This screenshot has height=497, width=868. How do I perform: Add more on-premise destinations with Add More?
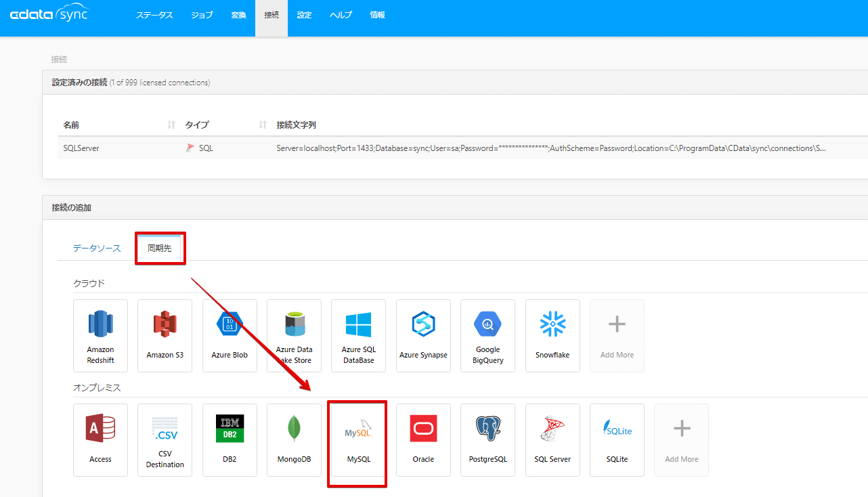point(681,440)
